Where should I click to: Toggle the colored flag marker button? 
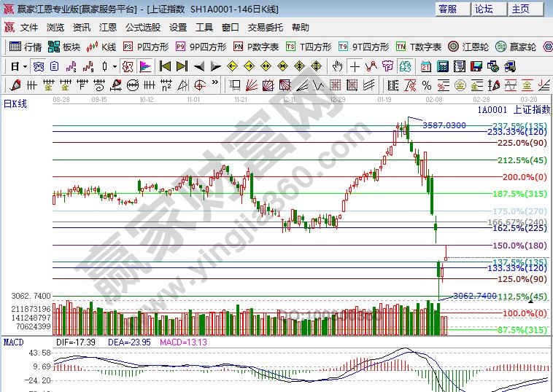click(x=145, y=66)
